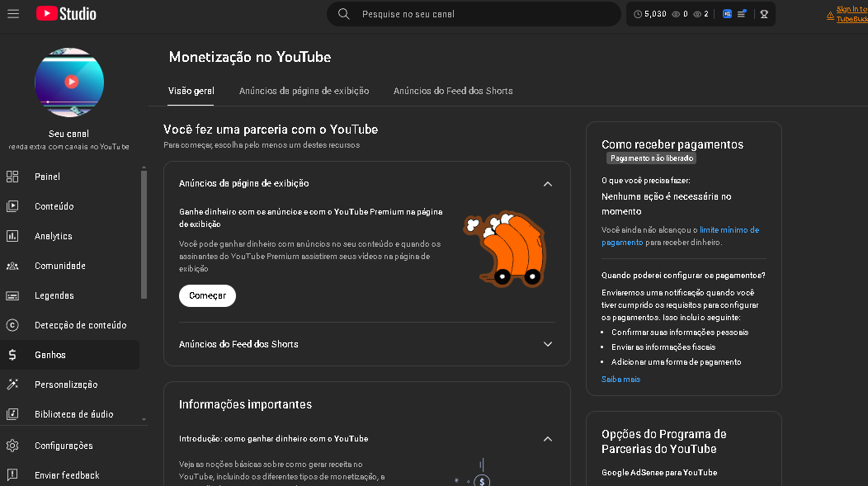The height and width of the screenshot is (486, 868).
Task: Click the Opções do Programa de Parcerias heading
Action: pyautogui.click(x=663, y=441)
